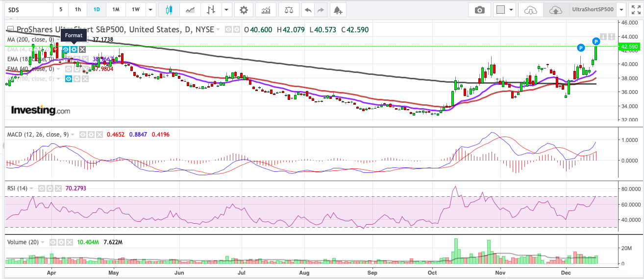Undo the last chart action
Screen dimensions: 644x279
click(x=307, y=10)
